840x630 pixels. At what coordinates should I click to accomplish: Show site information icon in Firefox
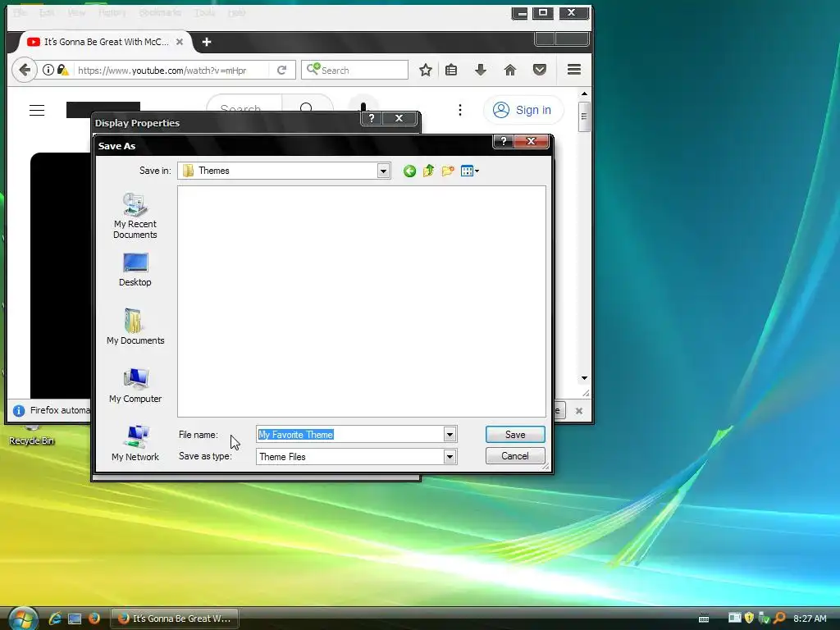(48, 70)
